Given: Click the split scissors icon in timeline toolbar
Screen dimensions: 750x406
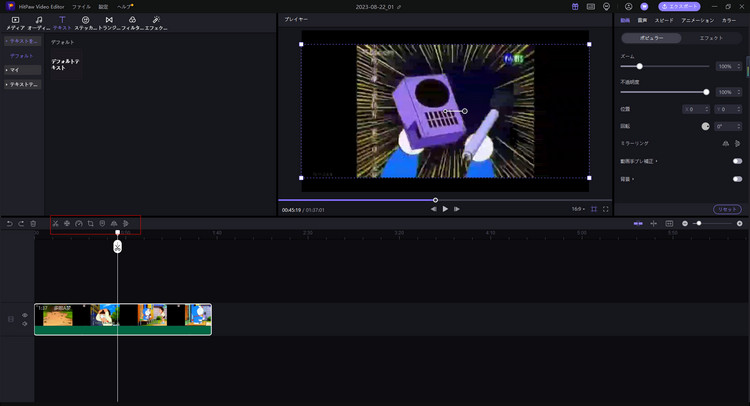Looking at the screenshot, I should coord(56,223).
